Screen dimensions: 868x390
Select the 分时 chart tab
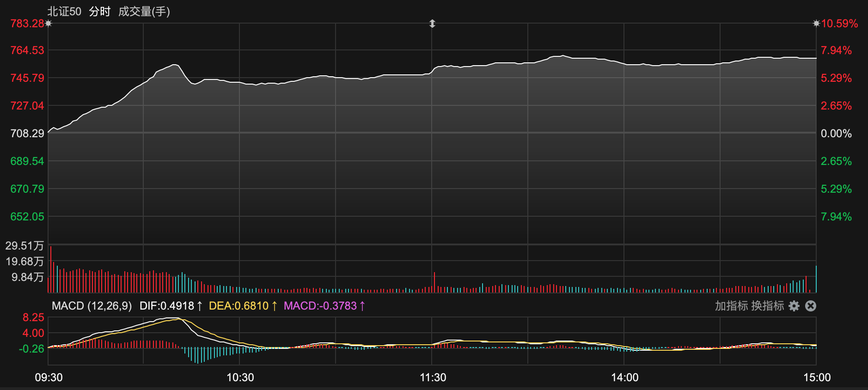tap(100, 12)
